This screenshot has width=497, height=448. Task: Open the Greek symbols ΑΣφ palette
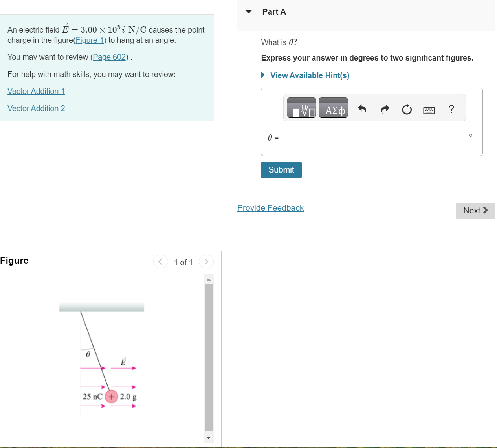(333, 108)
